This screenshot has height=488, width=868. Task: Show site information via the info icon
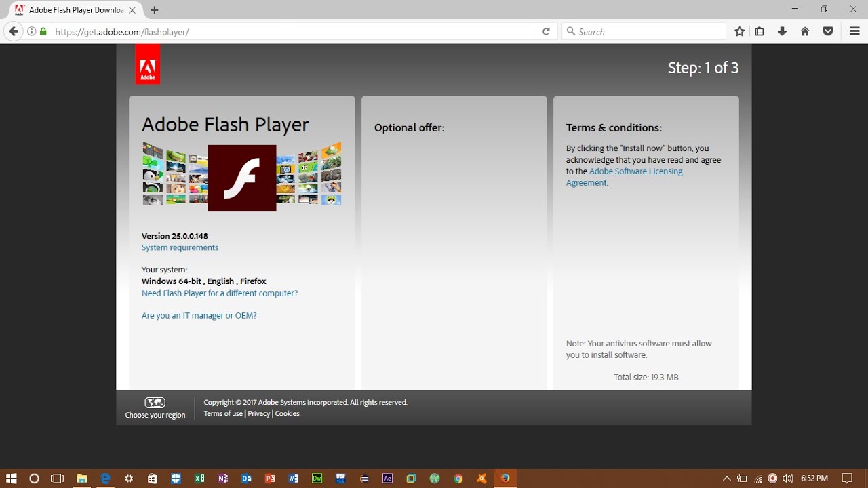(32, 31)
